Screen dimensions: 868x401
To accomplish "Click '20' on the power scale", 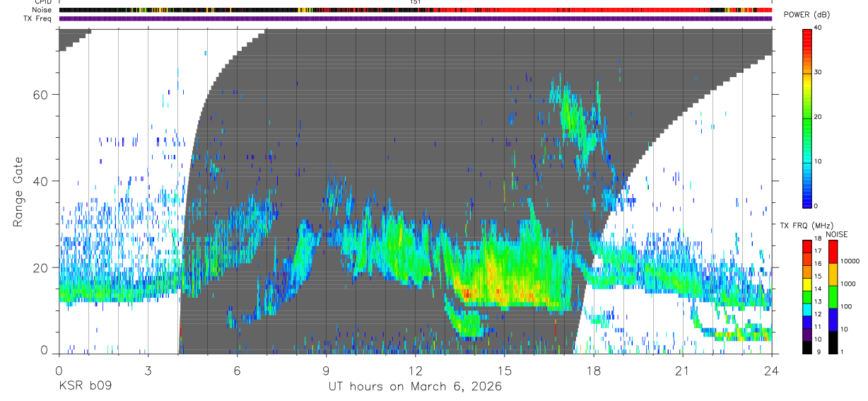I will [819, 117].
